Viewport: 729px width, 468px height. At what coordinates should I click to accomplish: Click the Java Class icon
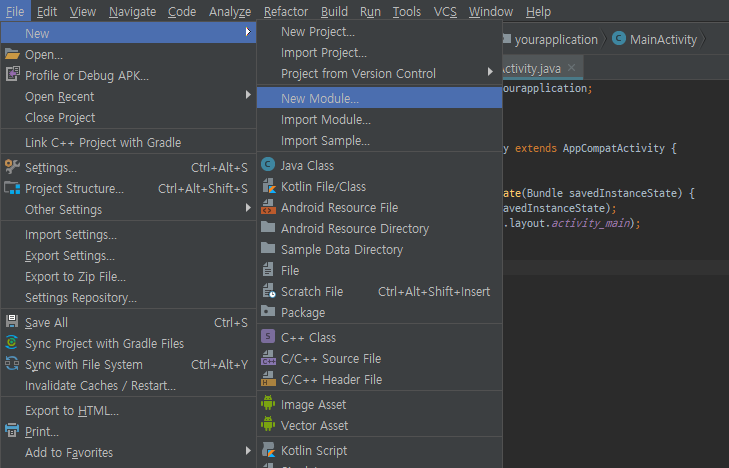(267, 165)
